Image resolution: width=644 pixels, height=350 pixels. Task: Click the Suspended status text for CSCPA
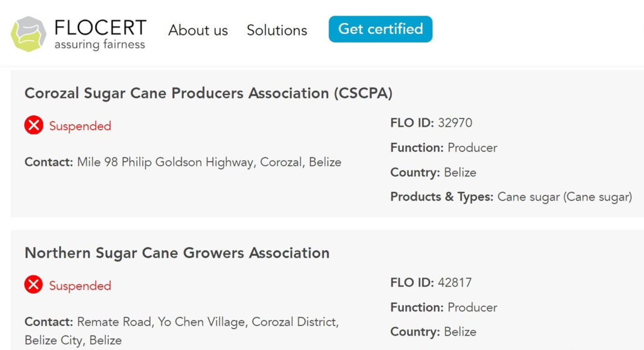(80, 126)
